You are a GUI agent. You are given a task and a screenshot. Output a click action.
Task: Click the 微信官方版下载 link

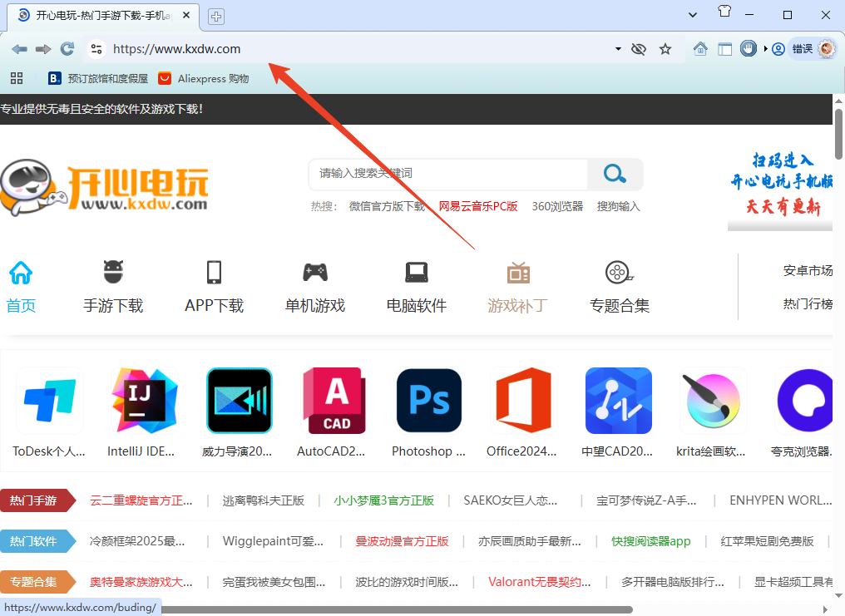(387, 206)
